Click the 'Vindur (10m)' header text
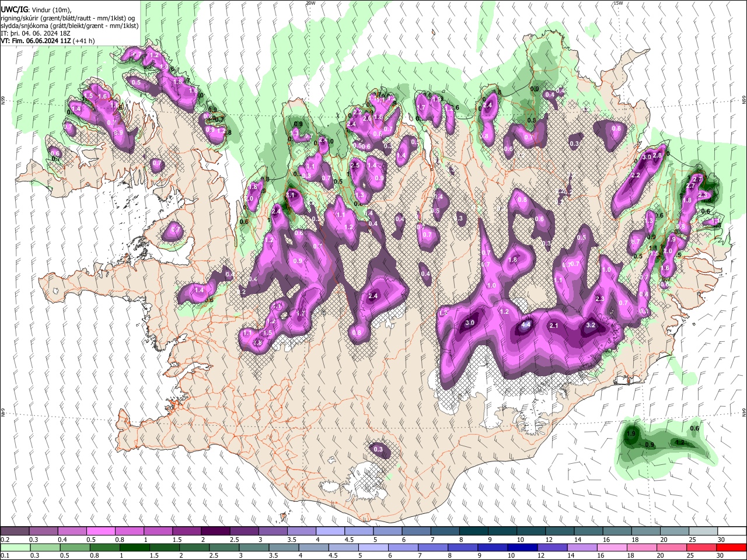This screenshot has width=747, height=560. pyautogui.click(x=50, y=10)
